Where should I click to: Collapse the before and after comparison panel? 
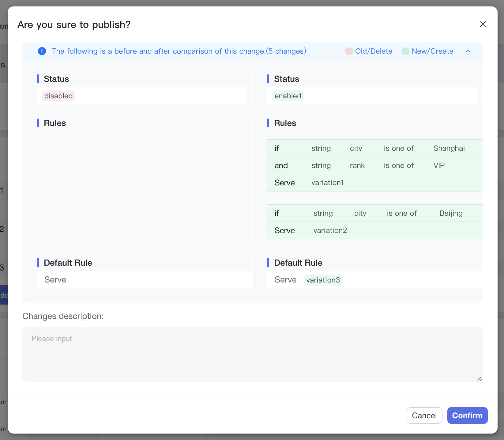[x=468, y=51]
